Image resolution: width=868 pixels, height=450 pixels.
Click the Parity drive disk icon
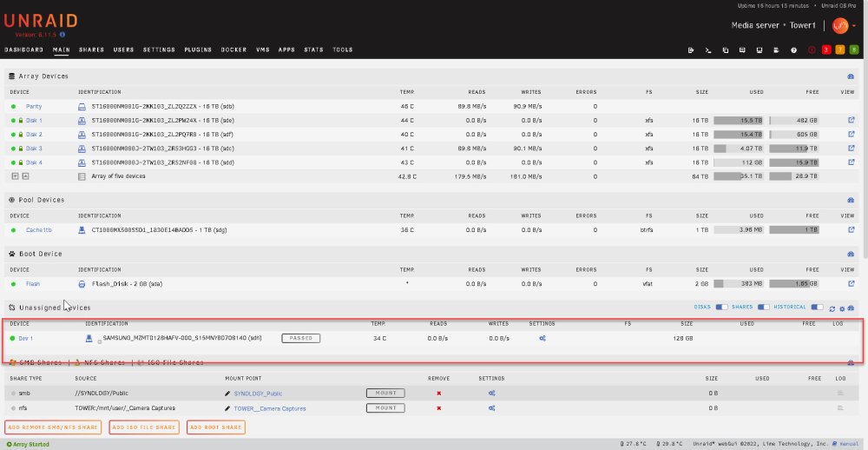(x=82, y=106)
